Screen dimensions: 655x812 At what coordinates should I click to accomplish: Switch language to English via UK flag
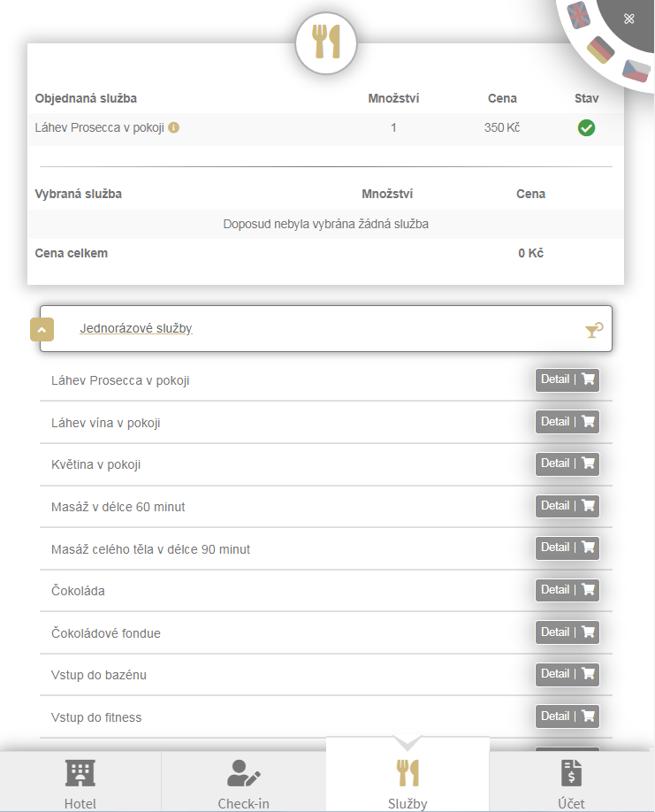point(578,14)
